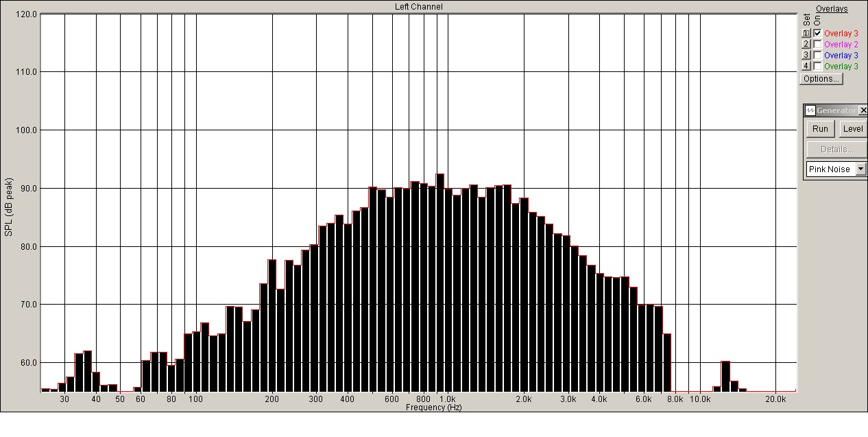Viewport: 868px width, 437px height.
Task: Click the Overlays heading text
Action: click(832, 9)
